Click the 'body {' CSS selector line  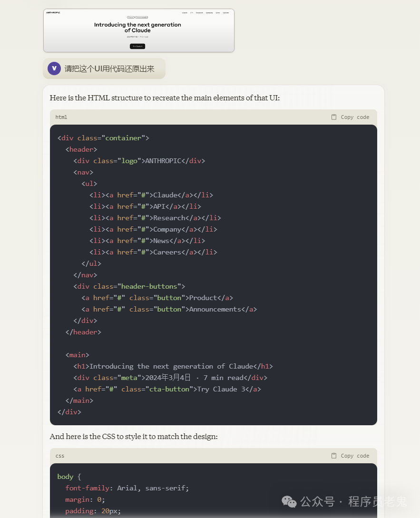[69, 477]
